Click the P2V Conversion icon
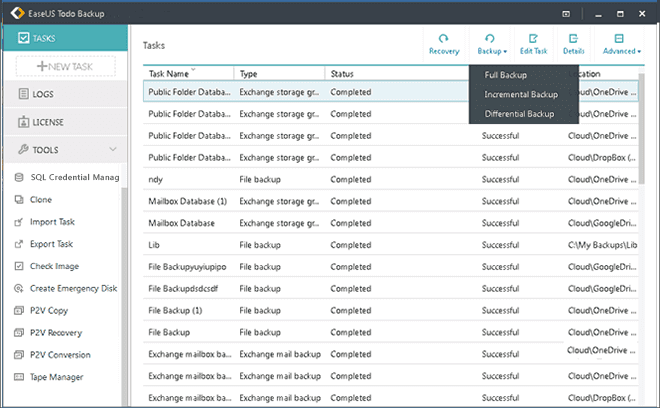The height and width of the screenshot is (408, 660). tap(19, 355)
